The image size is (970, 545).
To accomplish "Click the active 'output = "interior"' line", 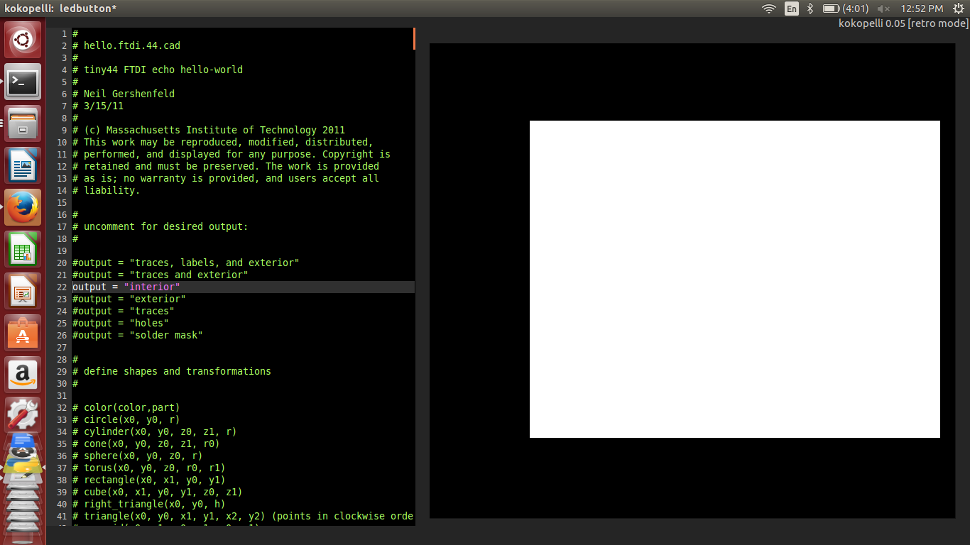I will point(126,287).
